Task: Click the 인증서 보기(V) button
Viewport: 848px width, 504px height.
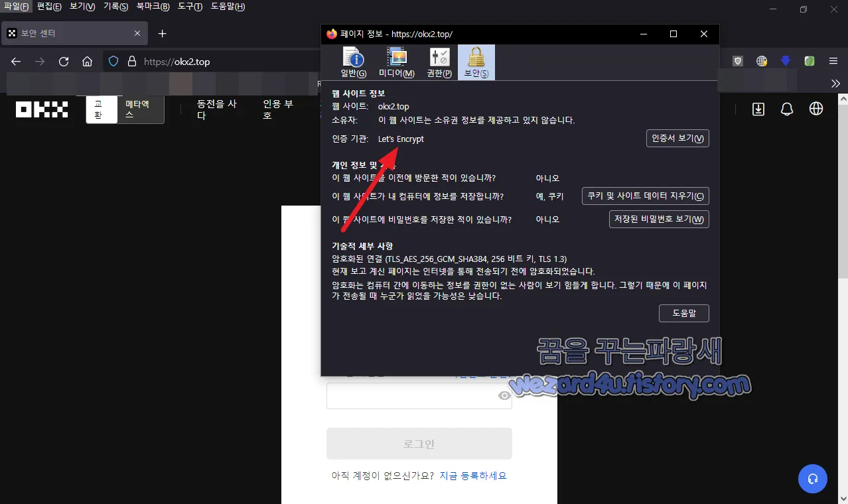Action: pos(677,138)
